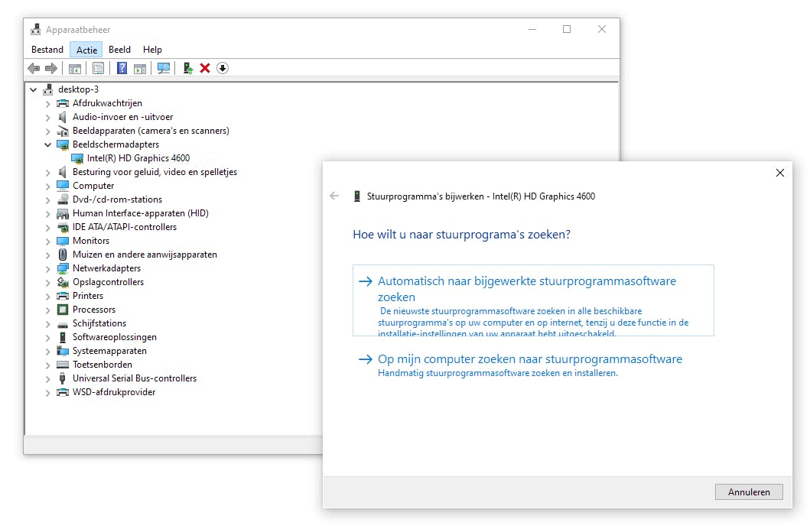Expand the Opslagcontrollers node
Image resolution: width=810 pixels, height=532 pixels.
[x=47, y=282]
